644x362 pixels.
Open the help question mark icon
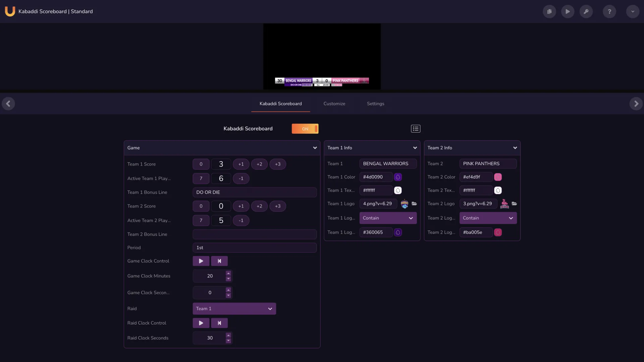(x=609, y=11)
